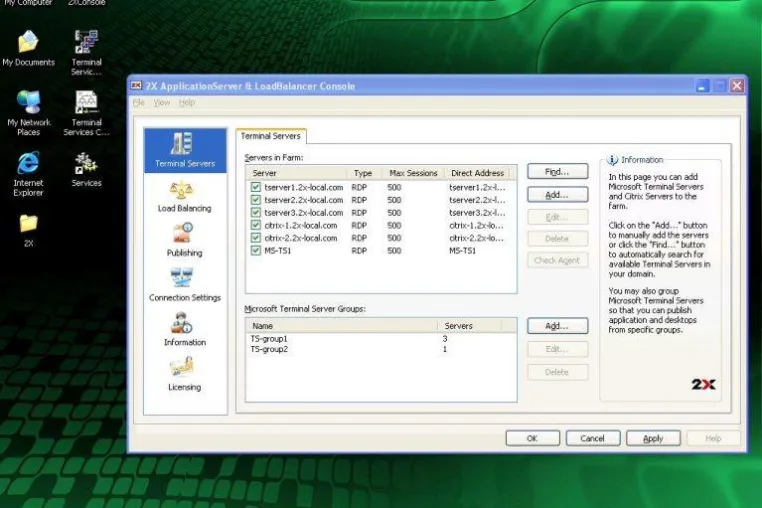Click the MS-TS1 direct address cell

coord(462,250)
